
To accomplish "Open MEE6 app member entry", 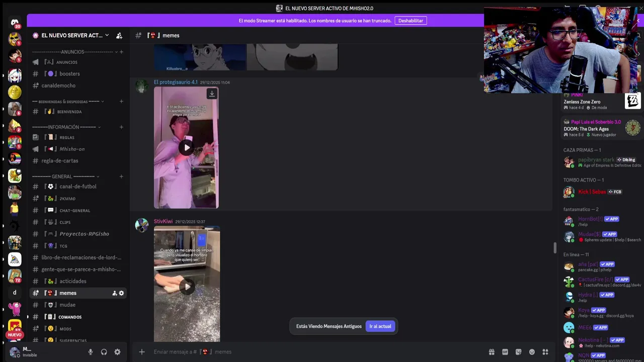I will click(x=602, y=327).
